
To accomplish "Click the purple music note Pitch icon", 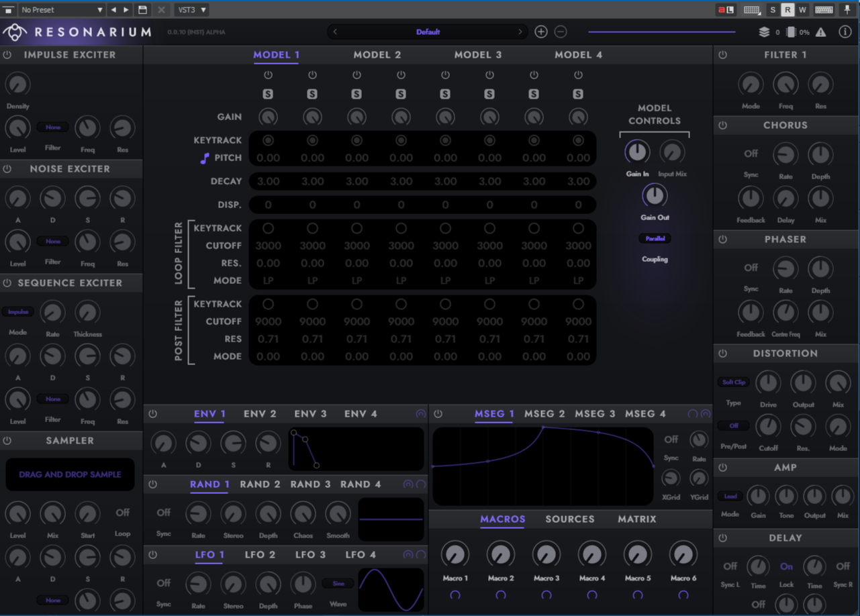I will 205,158.
